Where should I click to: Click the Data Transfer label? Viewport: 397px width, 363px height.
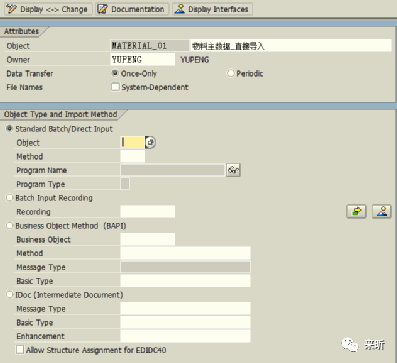click(30, 73)
